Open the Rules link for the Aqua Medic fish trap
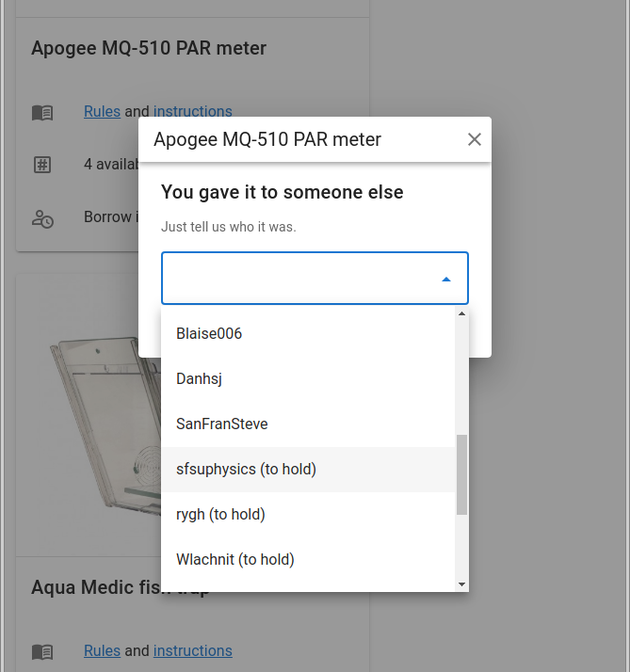 point(102,650)
